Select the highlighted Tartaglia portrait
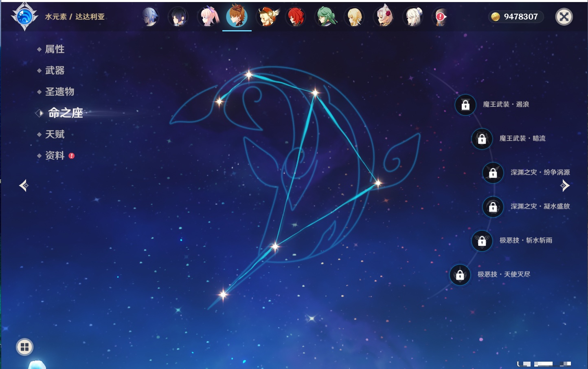588x369 pixels. 237,16
